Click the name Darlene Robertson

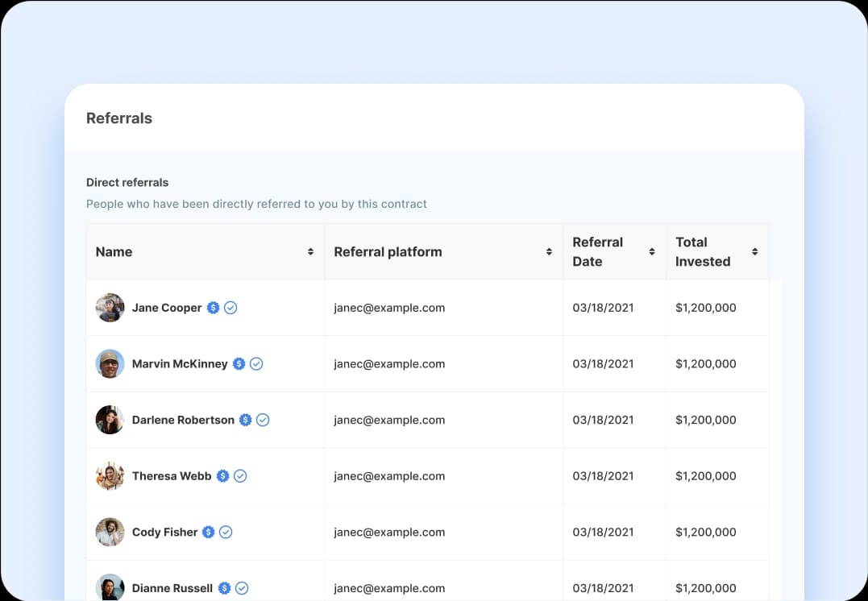tap(183, 420)
